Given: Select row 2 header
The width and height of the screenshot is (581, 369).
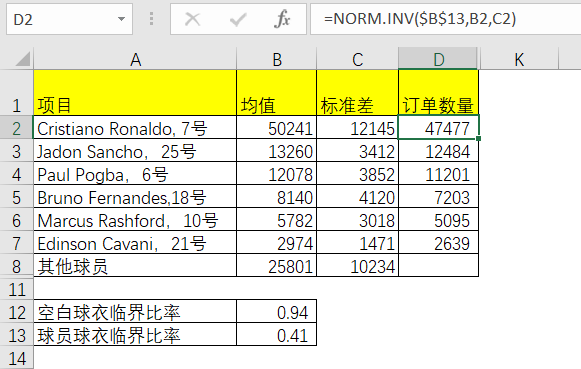Looking at the screenshot, I should tap(16, 127).
